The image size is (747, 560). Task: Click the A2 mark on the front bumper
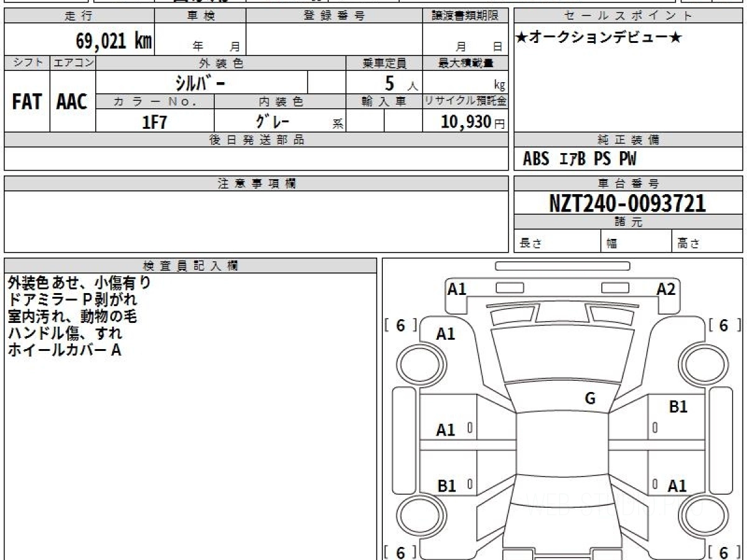tap(666, 289)
